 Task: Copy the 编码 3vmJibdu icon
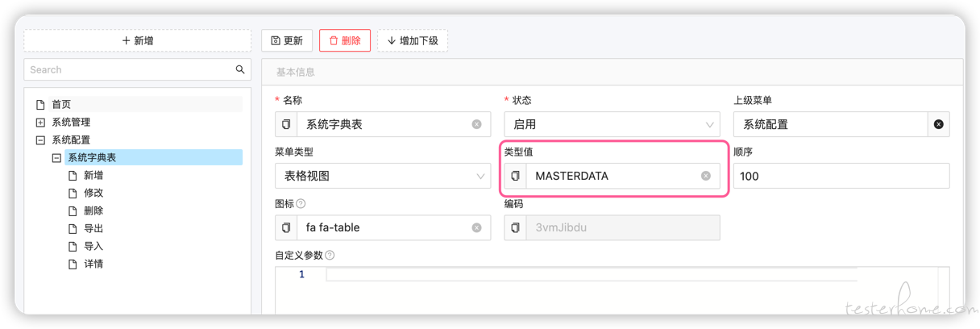coord(516,227)
